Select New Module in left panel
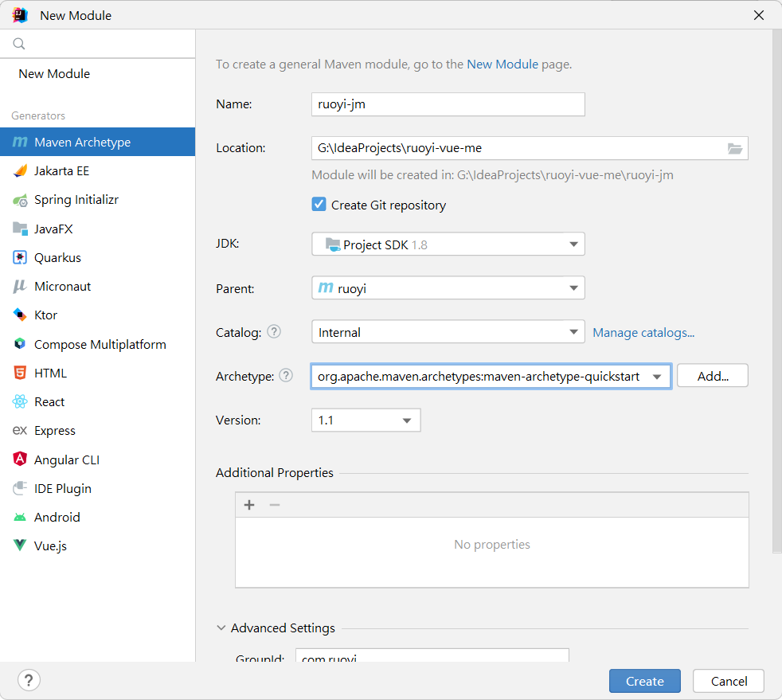The height and width of the screenshot is (700, 782). click(54, 74)
